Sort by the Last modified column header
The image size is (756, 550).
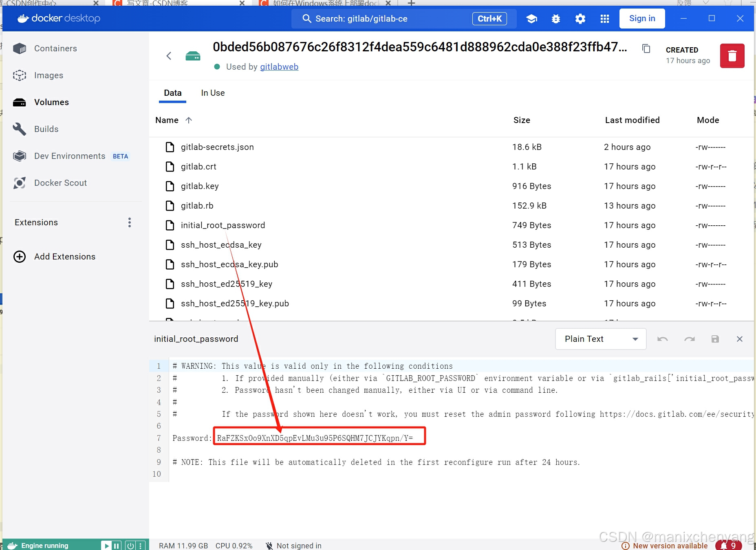pyautogui.click(x=632, y=120)
